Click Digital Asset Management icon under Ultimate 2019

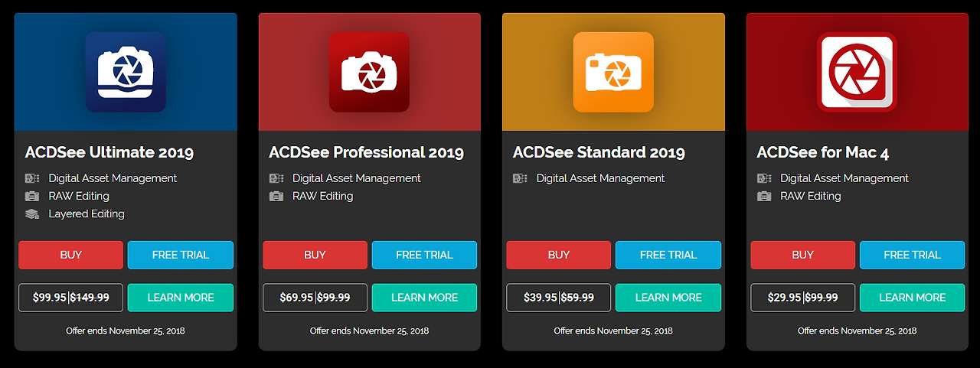pos(32,178)
